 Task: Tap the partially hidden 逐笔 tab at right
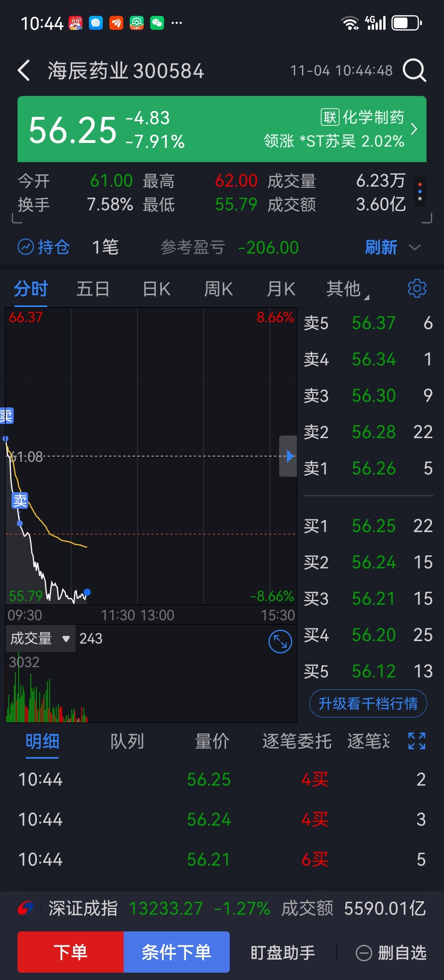(x=369, y=741)
